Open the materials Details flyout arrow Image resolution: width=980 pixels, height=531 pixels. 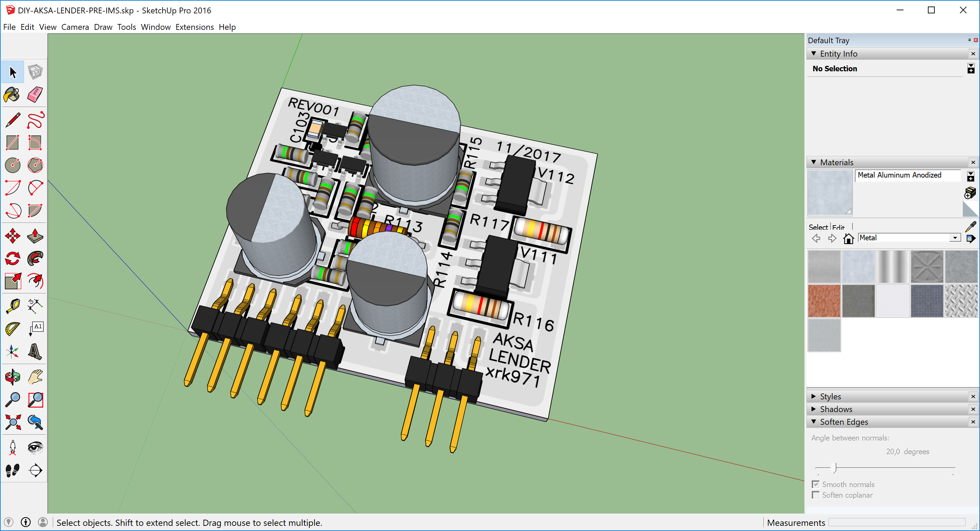coord(970,239)
